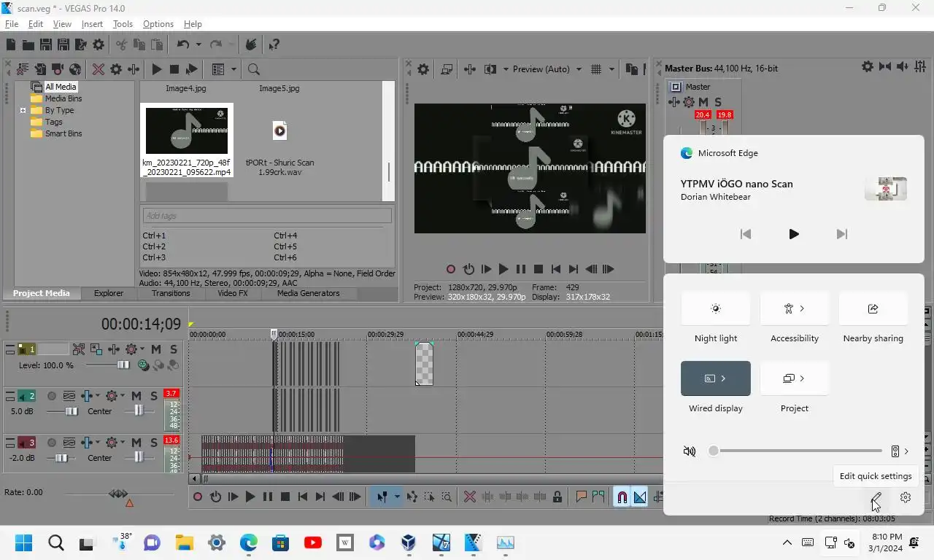The image size is (934, 560).
Task: Select the Envelope edit tool below timeline
Action: point(412,497)
